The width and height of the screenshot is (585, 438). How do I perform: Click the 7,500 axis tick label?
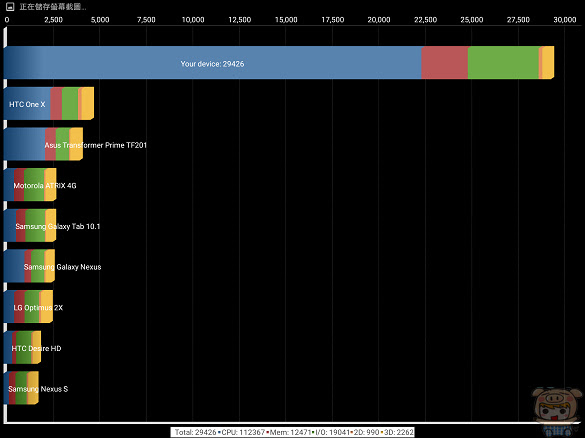(146, 20)
